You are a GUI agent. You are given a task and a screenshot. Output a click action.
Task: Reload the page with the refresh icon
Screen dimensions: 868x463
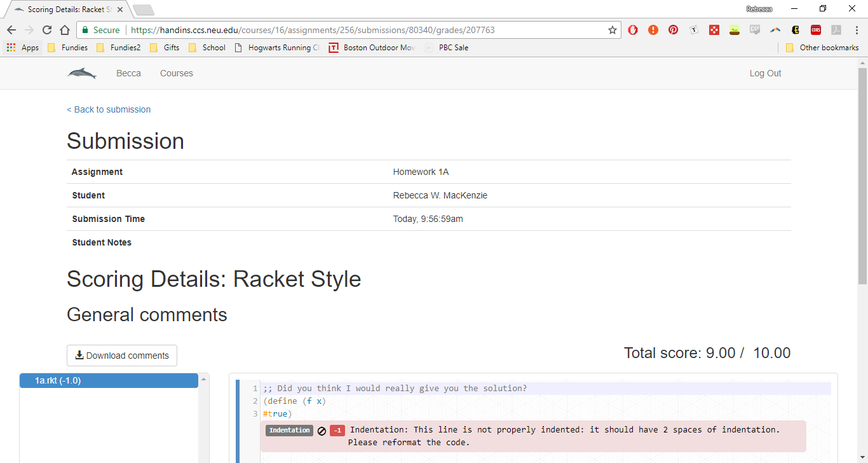click(46, 30)
